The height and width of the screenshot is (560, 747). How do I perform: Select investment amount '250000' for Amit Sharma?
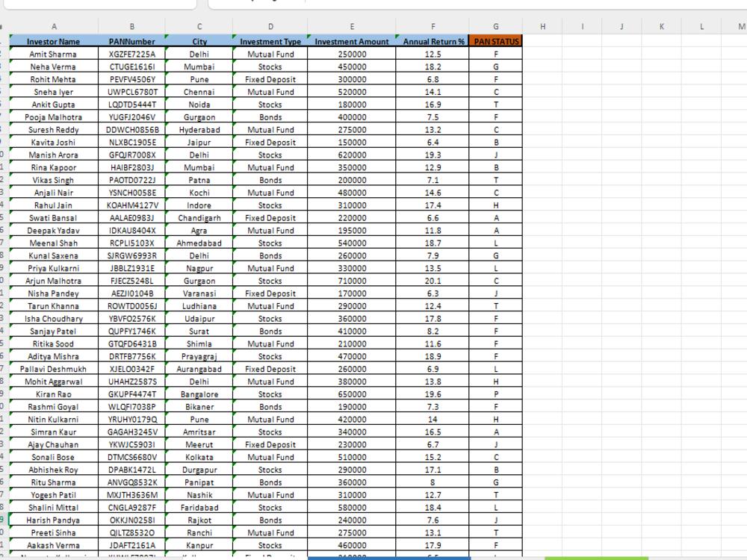point(352,55)
